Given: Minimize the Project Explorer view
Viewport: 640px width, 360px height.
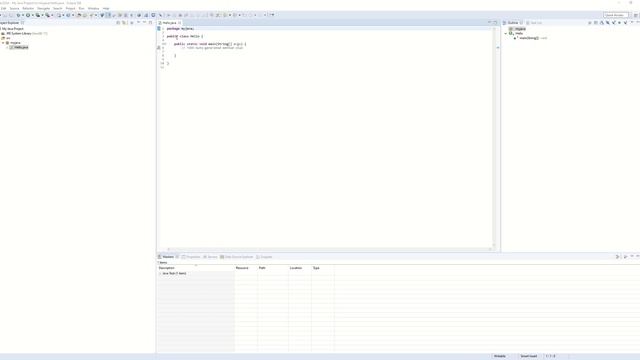Looking at the screenshot, I should [144, 23].
